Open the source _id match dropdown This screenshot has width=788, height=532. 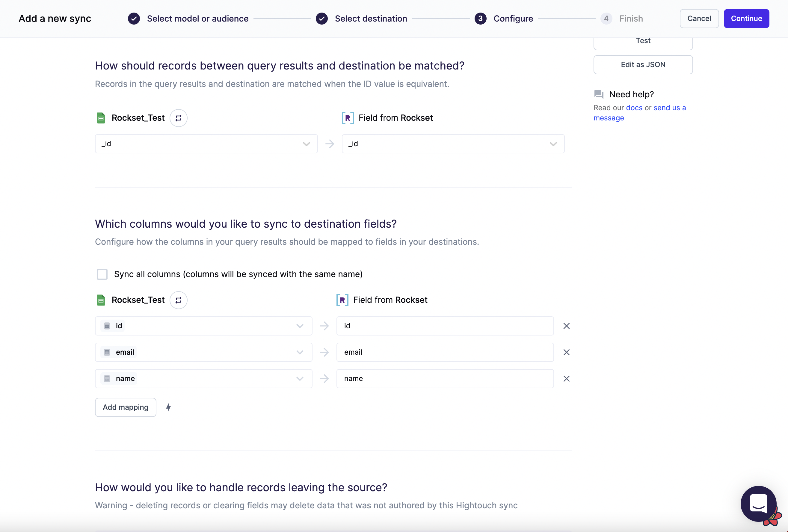206,144
